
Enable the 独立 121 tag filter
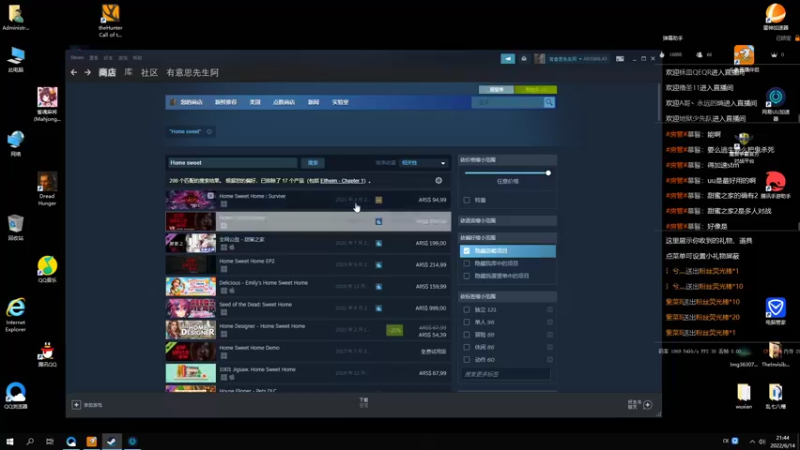[x=466, y=310]
